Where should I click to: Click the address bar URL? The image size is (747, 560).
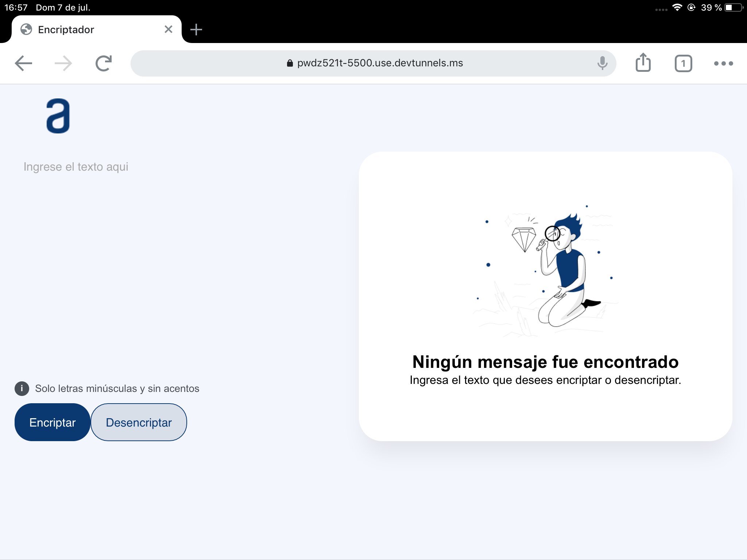[x=379, y=63]
